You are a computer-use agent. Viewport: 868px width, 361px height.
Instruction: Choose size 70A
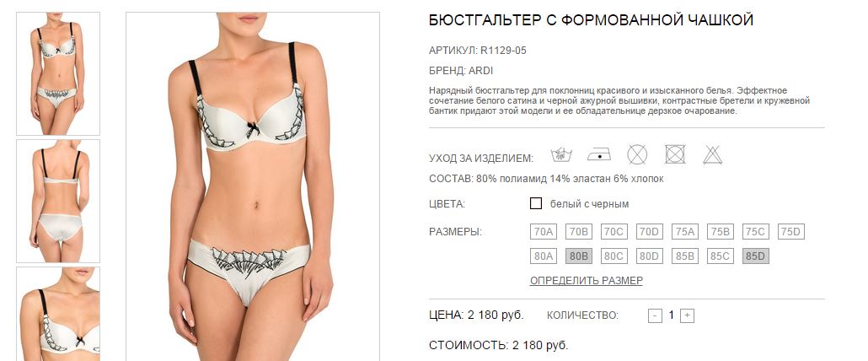543,231
